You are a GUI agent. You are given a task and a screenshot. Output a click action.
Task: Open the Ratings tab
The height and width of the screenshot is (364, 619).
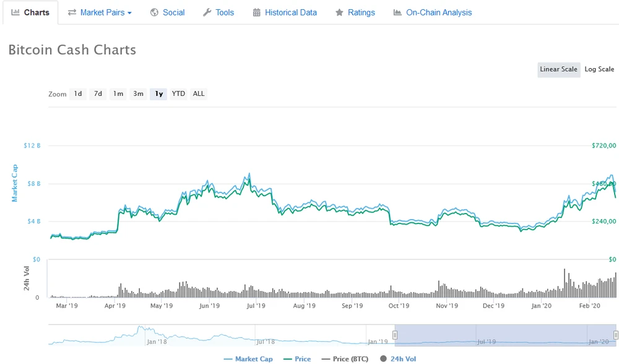(355, 12)
